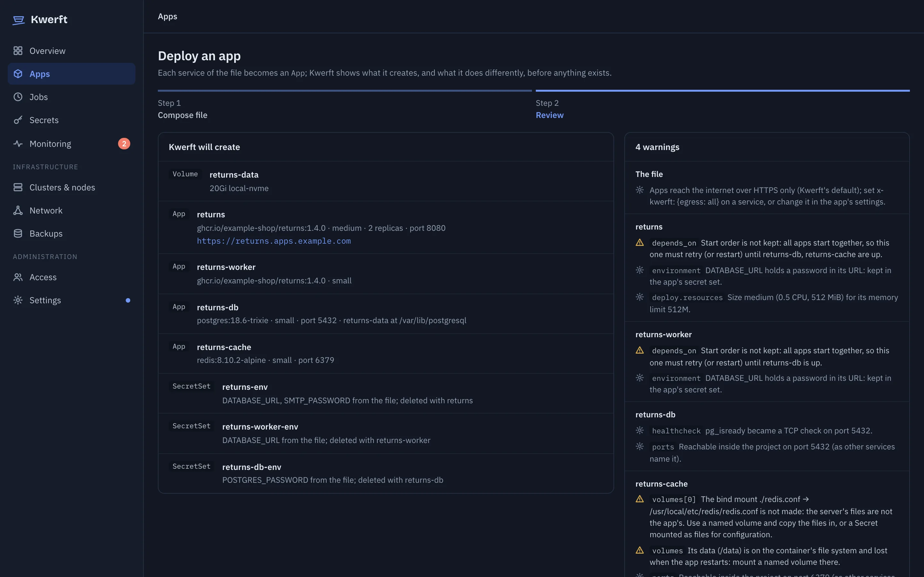Image resolution: width=924 pixels, height=577 pixels.
Task: Click the returns-data Volume row
Action: 386,181
